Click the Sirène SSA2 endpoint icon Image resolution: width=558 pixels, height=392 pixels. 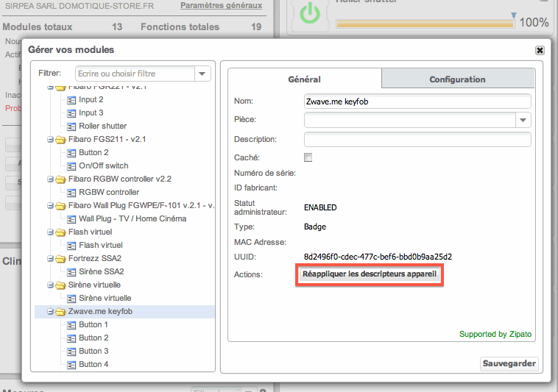[71, 272]
